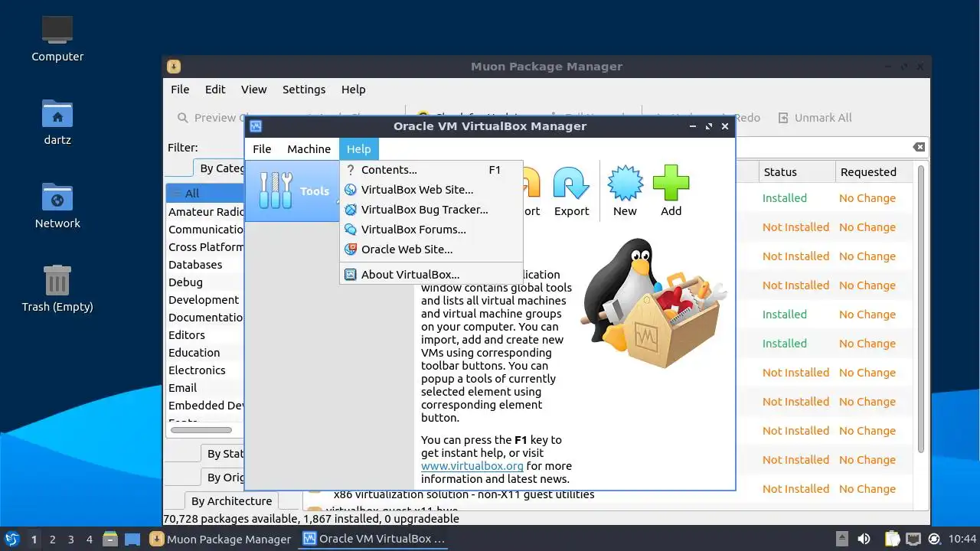The height and width of the screenshot is (551, 980).
Task: Open clipboard manager tray icon
Action: [892, 539]
